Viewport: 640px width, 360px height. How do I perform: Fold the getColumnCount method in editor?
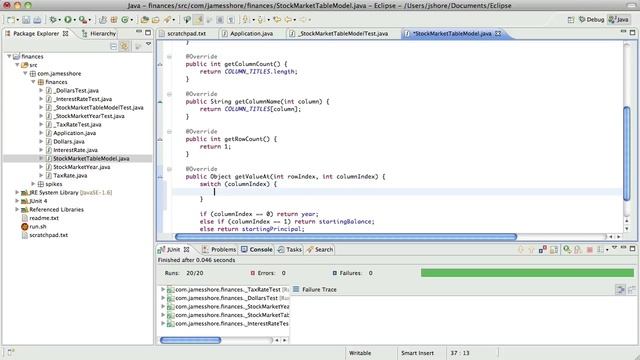(x=169, y=56)
